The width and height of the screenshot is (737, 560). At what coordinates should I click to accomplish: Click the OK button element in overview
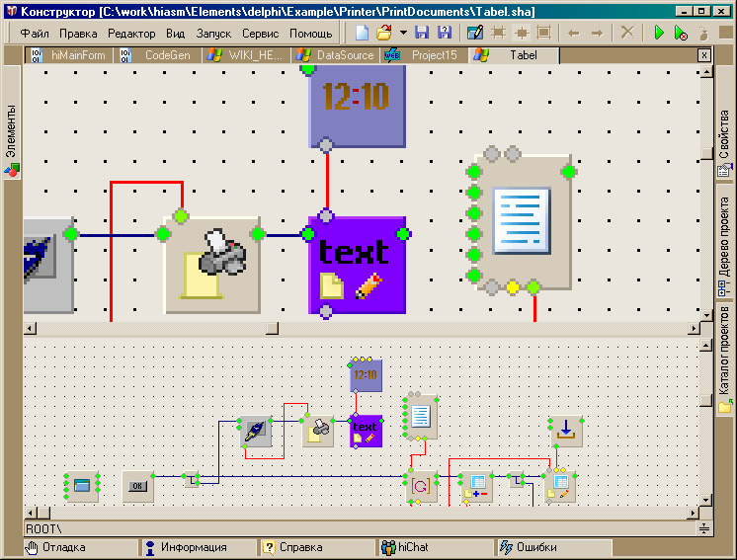[138, 486]
